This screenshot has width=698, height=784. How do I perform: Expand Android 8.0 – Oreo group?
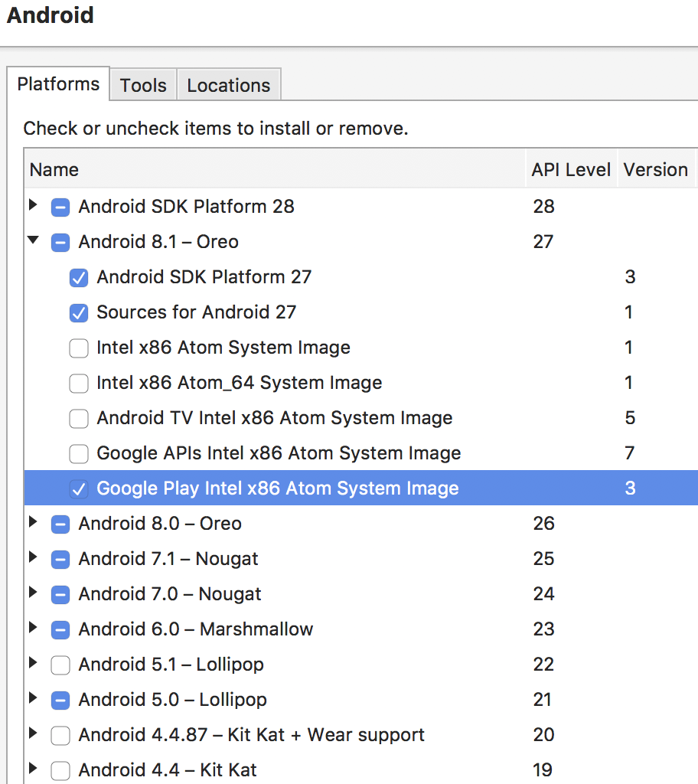click(x=33, y=521)
